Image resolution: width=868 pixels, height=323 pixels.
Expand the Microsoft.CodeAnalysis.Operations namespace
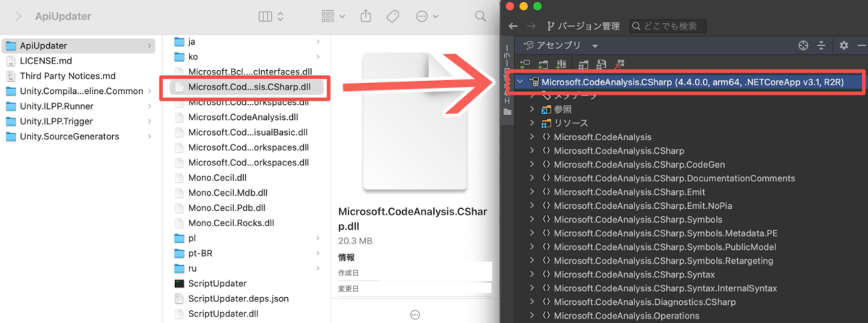click(x=533, y=316)
